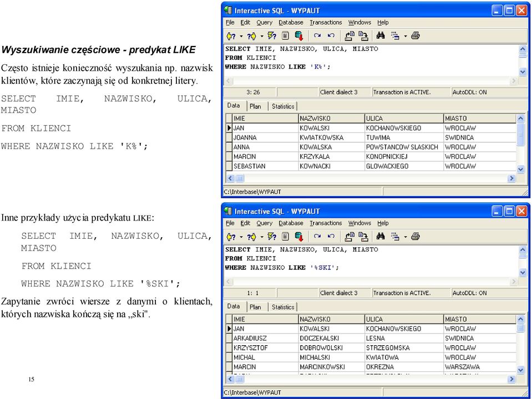Click binoculars Find icon in 'K%' window

pos(381,35)
